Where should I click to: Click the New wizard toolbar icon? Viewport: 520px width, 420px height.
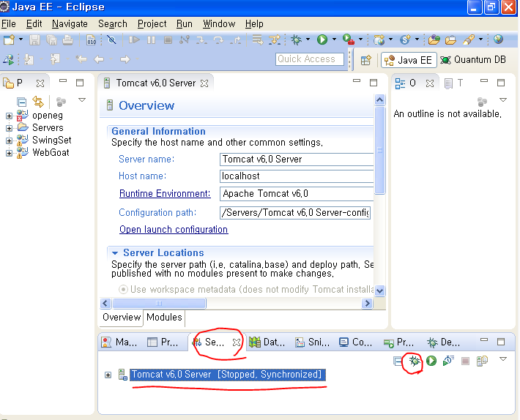click(9, 40)
